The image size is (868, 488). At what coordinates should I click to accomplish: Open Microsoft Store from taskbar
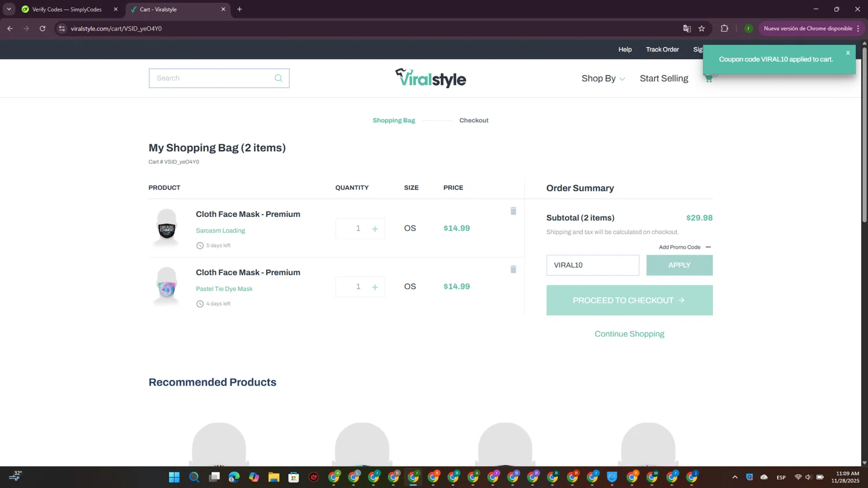(294, 477)
